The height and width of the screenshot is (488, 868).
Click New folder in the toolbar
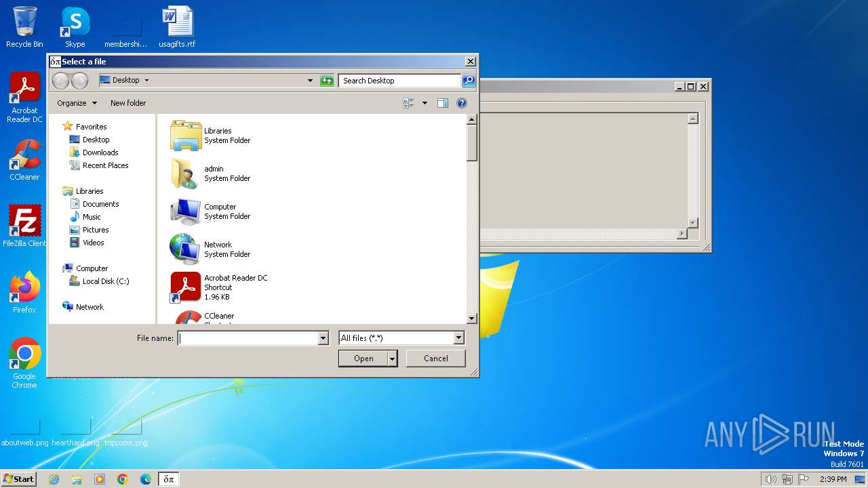128,103
